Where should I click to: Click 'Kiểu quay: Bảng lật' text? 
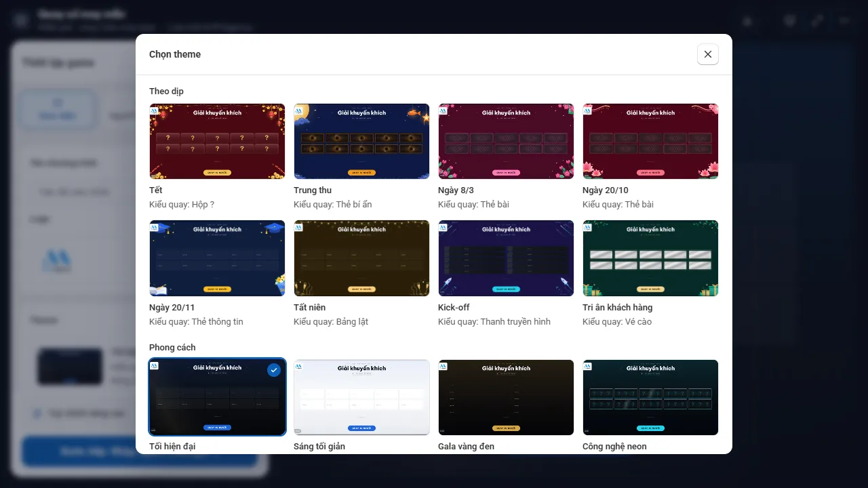(331, 322)
